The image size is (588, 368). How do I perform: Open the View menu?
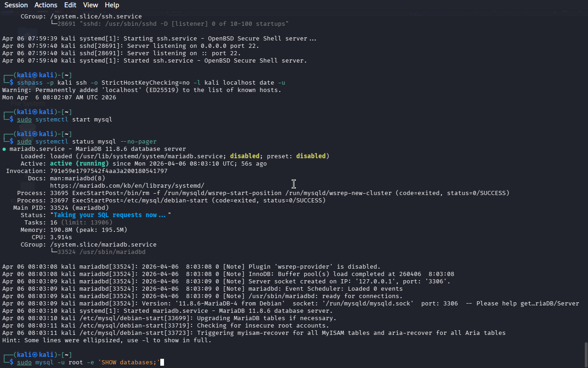tap(90, 5)
